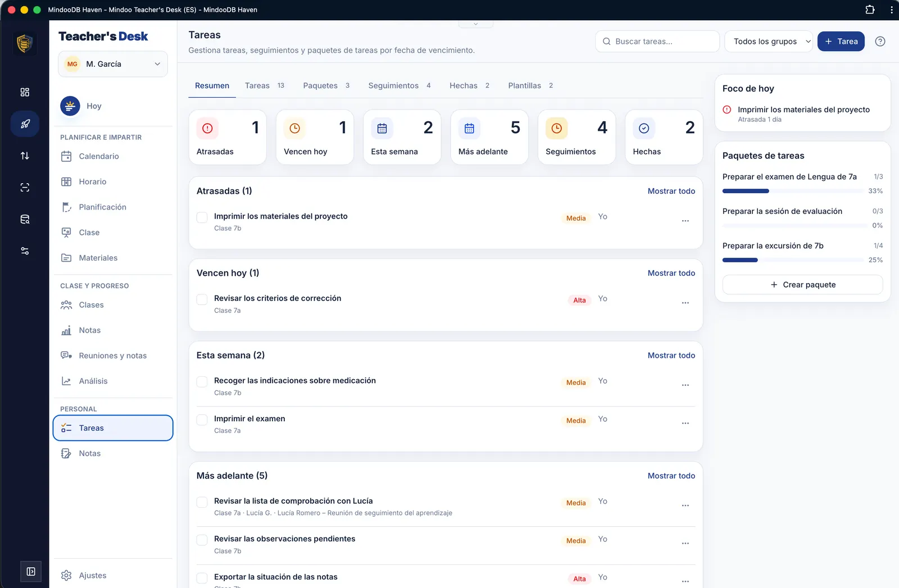Open the dashboard grid icon in left rail
This screenshot has height=588, width=899.
(x=25, y=92)
